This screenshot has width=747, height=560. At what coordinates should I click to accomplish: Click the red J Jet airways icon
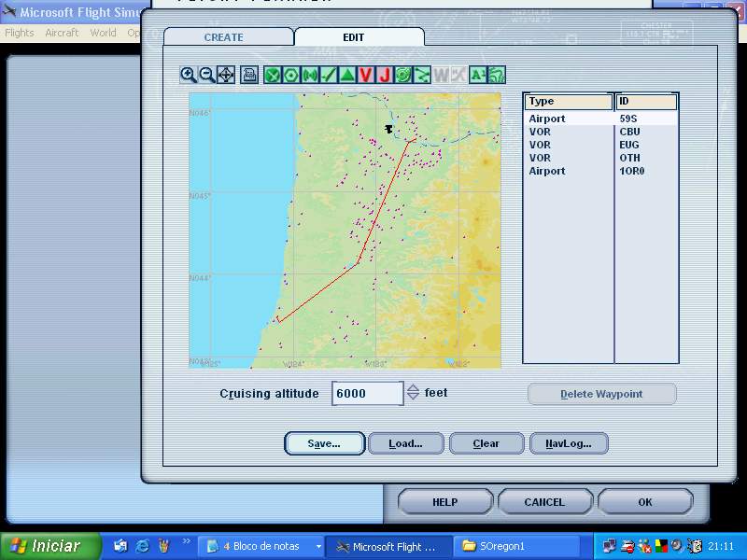(384, 75)
